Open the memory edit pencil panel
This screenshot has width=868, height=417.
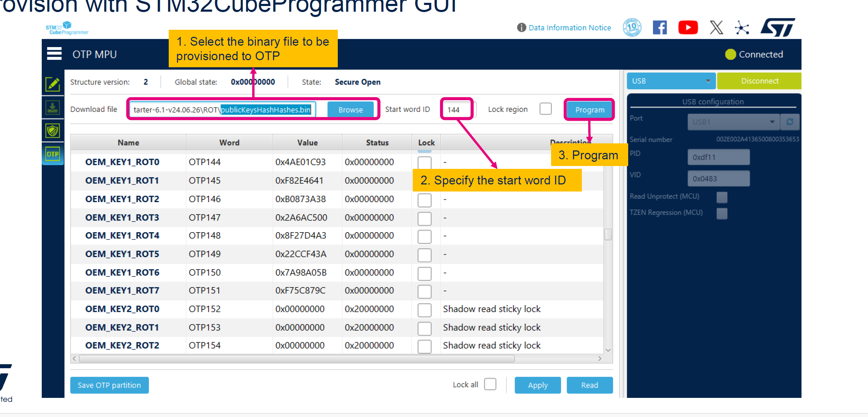click(x=53, y=84)
